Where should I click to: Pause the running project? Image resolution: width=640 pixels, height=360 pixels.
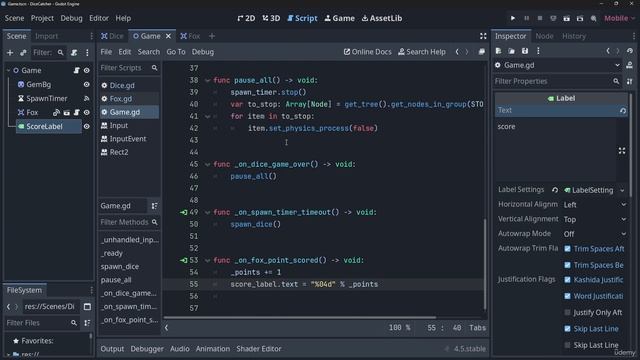tap(527, 18)
